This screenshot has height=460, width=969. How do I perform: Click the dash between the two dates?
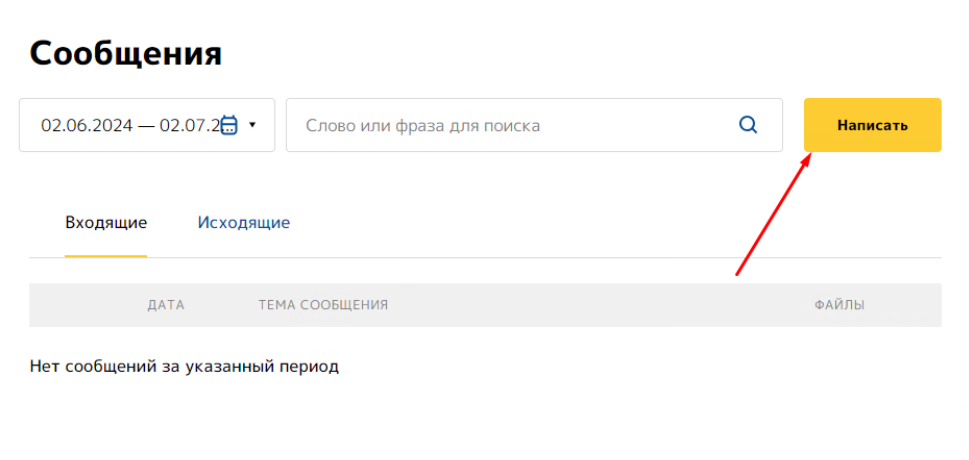(x=146, y=125)
